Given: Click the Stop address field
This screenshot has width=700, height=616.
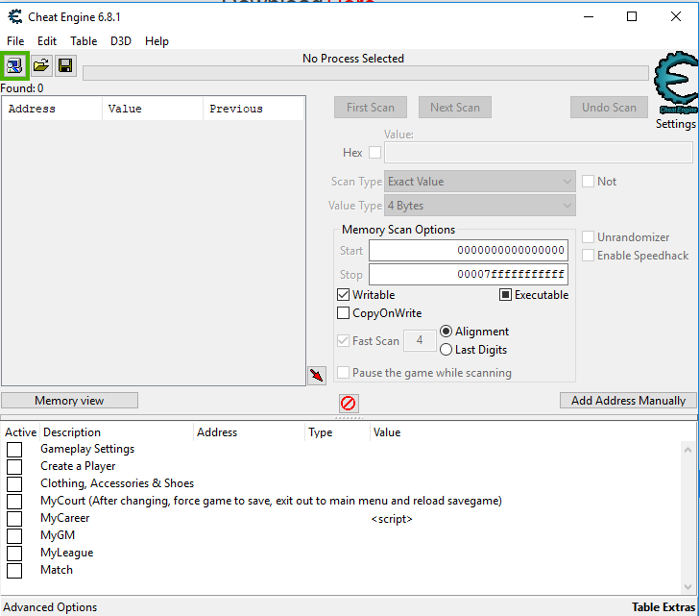Looking at the screenshot, I should (x=469, y=274).
